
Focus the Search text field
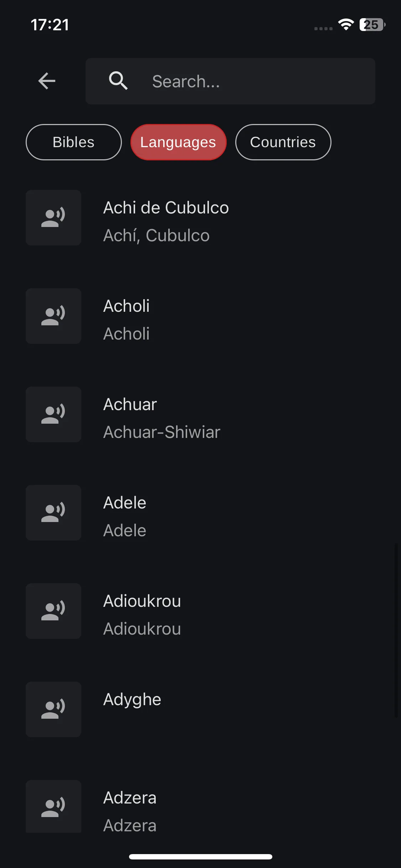[x=230, y=81]
